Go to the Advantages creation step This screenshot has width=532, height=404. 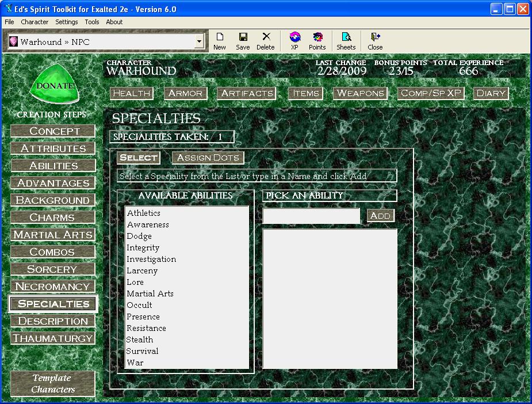[x=53, y=183]
